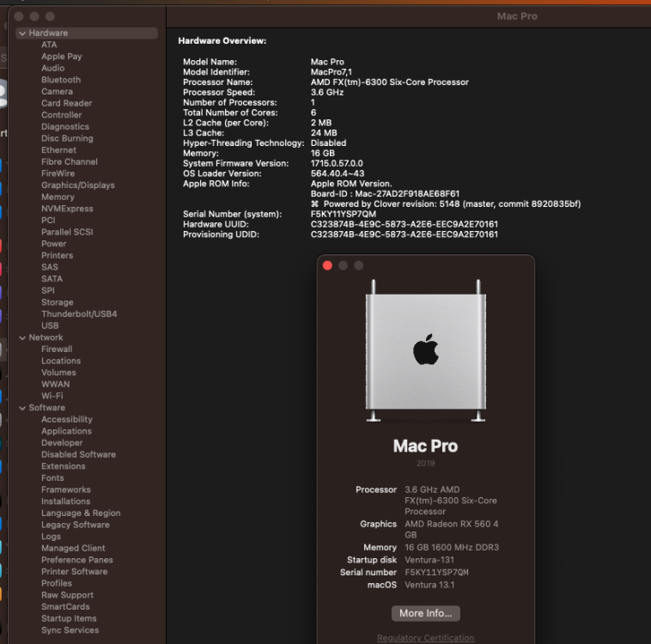Select SAS in the sidebar
The width and height of the screenshot is (651, 644).
(50, 267)
